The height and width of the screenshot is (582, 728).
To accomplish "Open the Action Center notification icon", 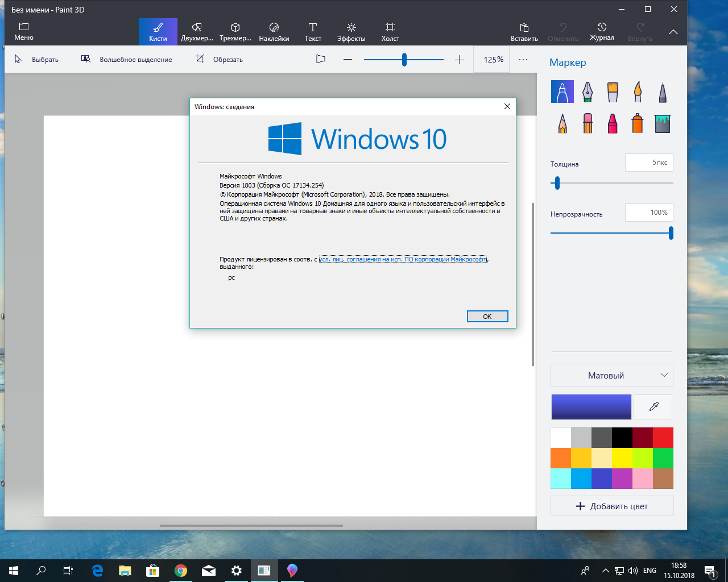I will [x=710, y=571].
